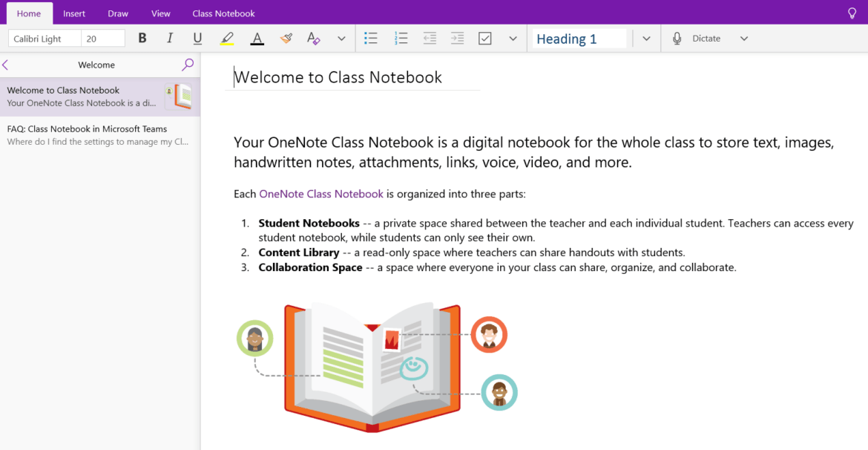Expand more font formatting options
This screenshot has width=868, height=450.
coord(341,38)
